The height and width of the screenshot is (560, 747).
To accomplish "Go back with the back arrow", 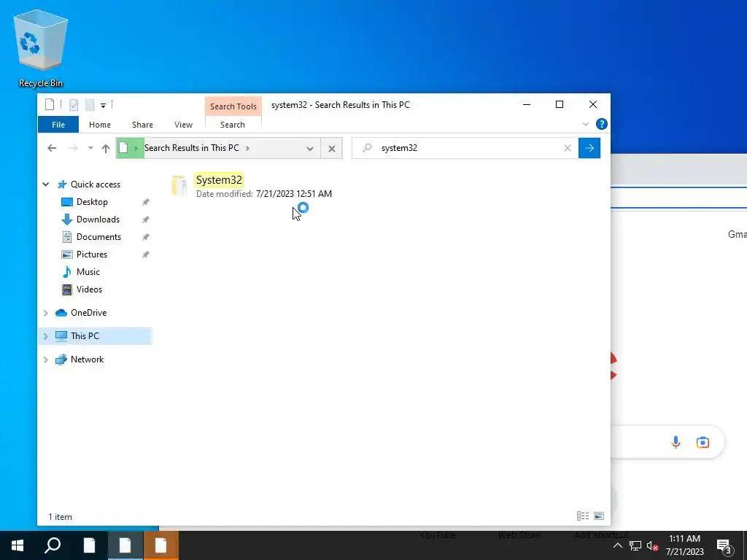I will [52, 148].
